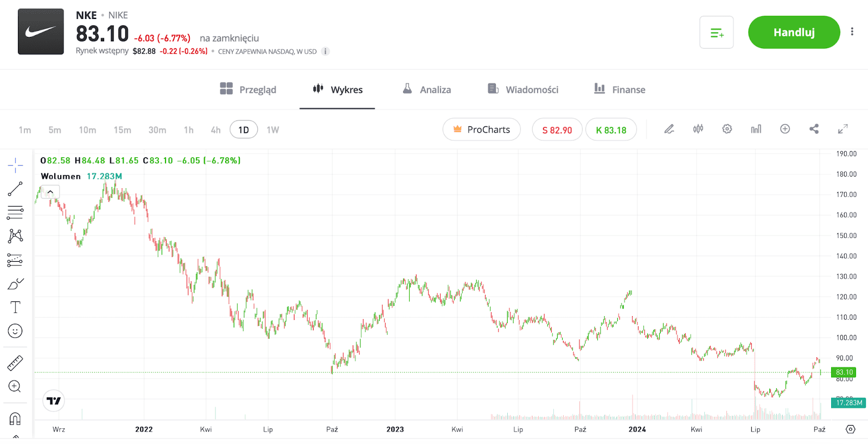Screen dimensions: 868x444
Task: Select the 30m timeframe
Action: [157, 130]
